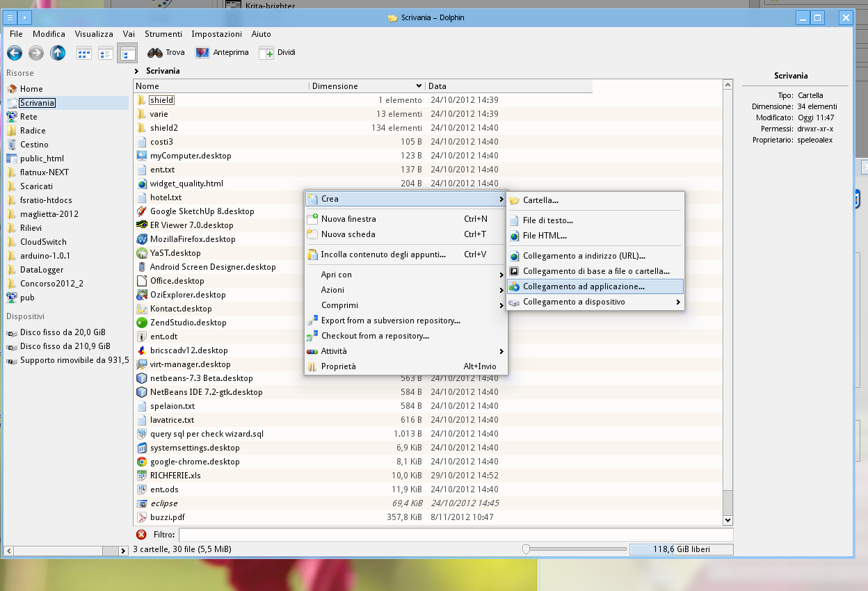
Task: Select the shield2 folder
Action: 164,128
